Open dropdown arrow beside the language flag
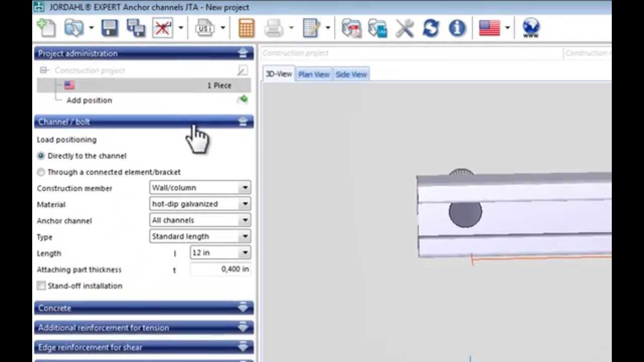This screenshot has height=362, width=644. [508, 28]
